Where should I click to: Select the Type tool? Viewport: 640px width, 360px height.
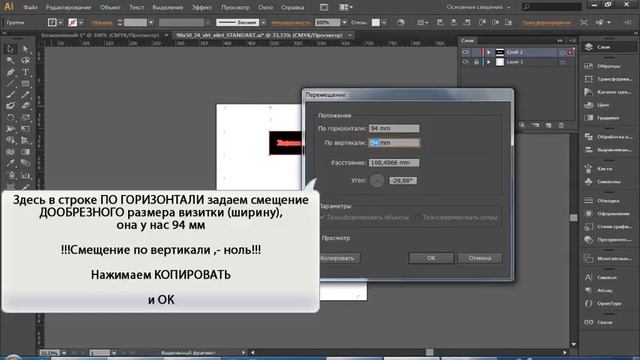tap(25, 72)
